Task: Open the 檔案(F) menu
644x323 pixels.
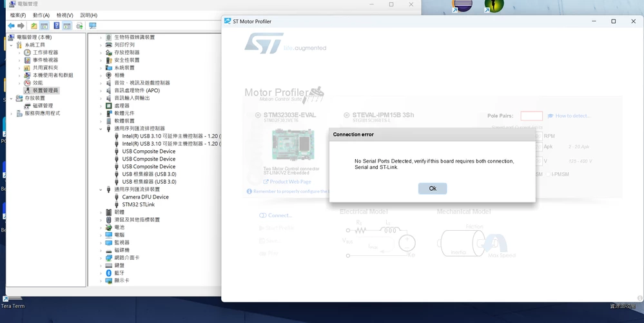Action: 17,15
